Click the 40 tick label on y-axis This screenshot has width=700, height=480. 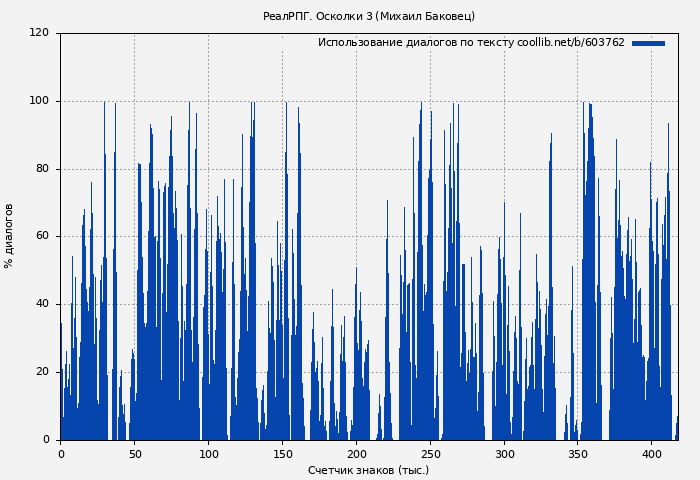[42, 304]
